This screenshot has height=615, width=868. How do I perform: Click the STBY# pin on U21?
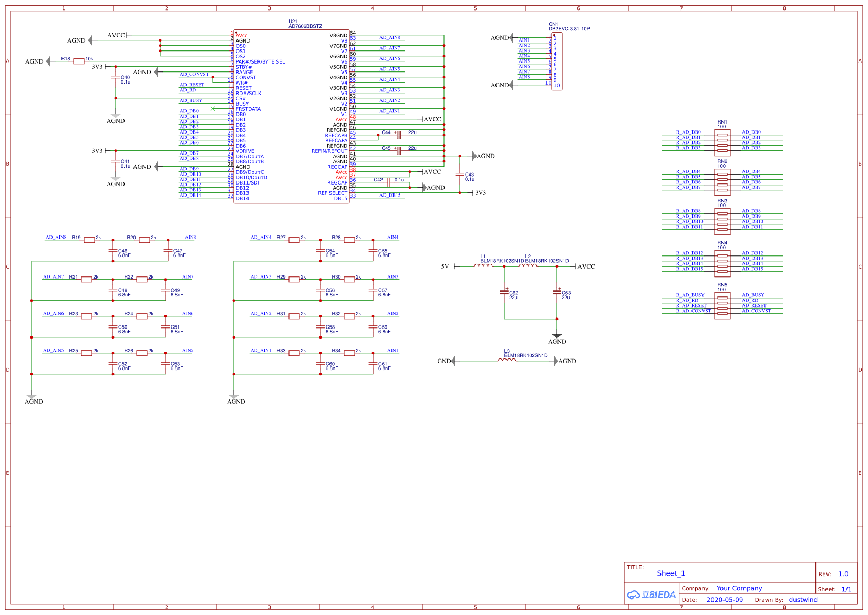click(245, 67)
